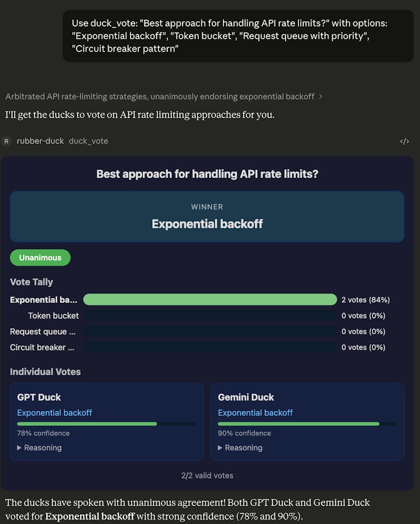Viewport: 420px width, 524px height.
Task: Click the Gemini Duck card heading
Action: point(246,397)
